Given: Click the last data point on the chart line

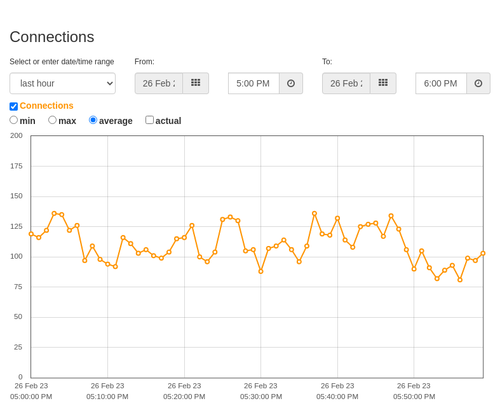Looking at the screenshot, I should (483, 253).
